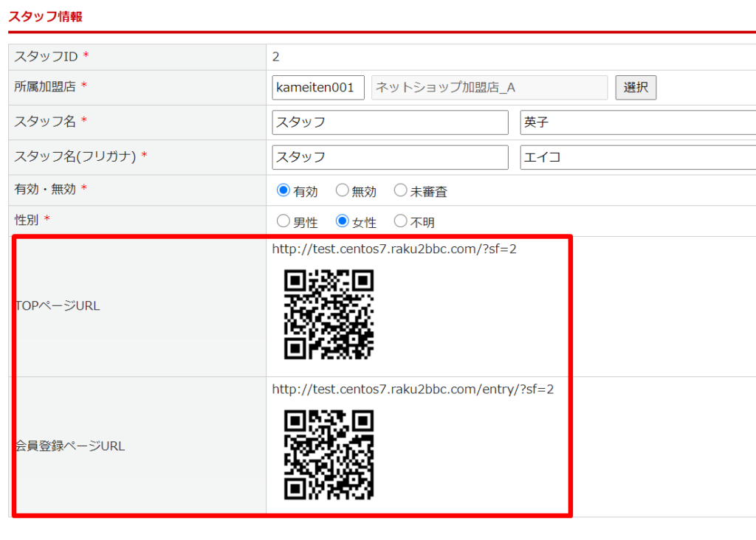Click the TOPページURL row label
The height and width of the screenshot is (540, 756).
[x=58, y=306]
